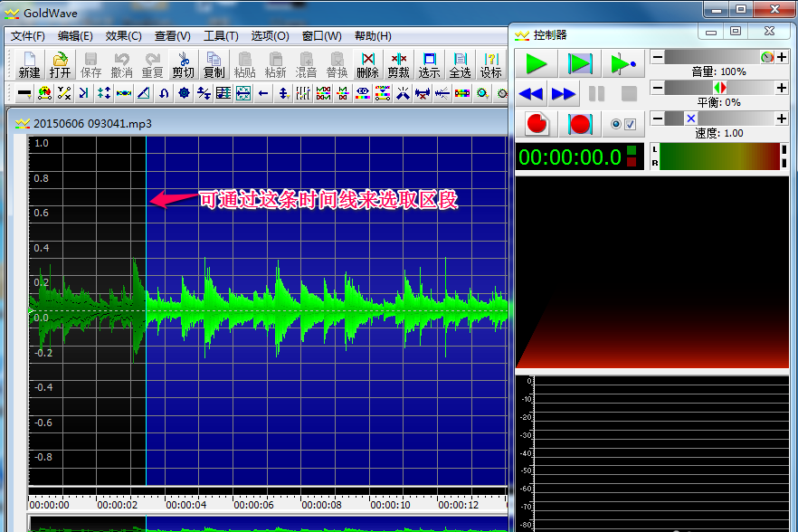Click the 新建 (New) file icon

pyautogui.click(x=29, y=64)
